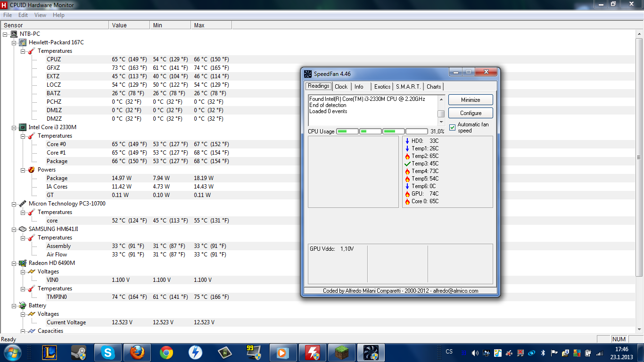Select the TMPIN0 temperature row

(138, 297)
